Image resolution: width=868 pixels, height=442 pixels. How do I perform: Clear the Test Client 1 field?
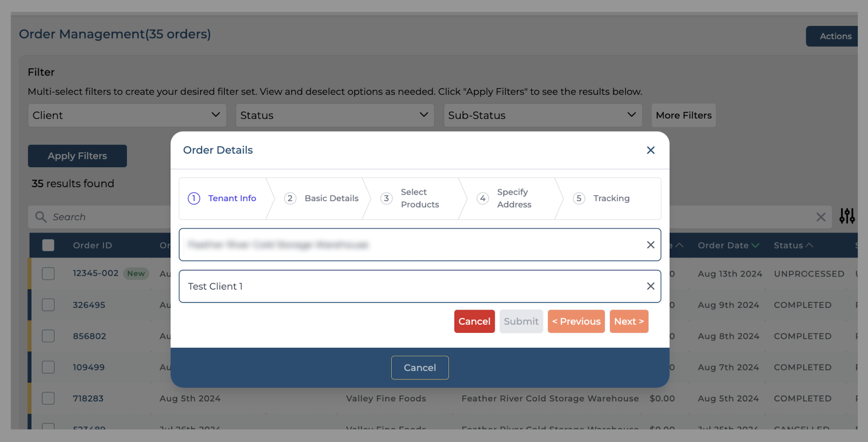point(650,286)
